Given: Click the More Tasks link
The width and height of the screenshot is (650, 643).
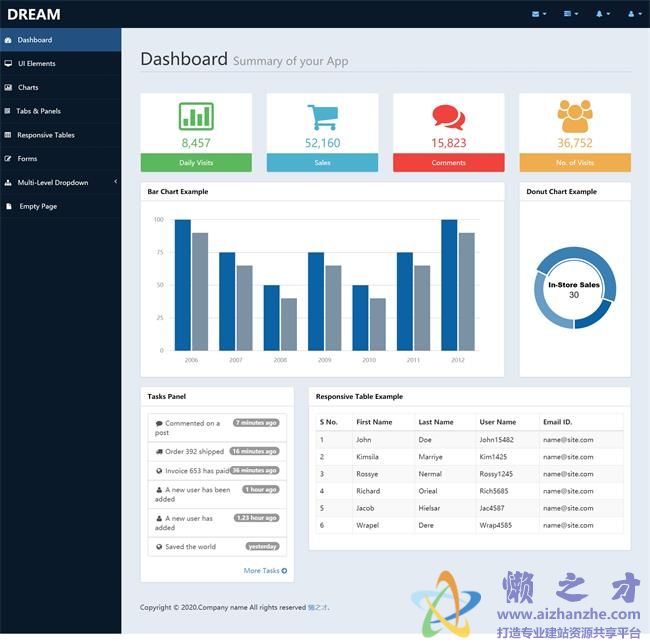Looking at the screenshot, I should (x=265, y=571).
